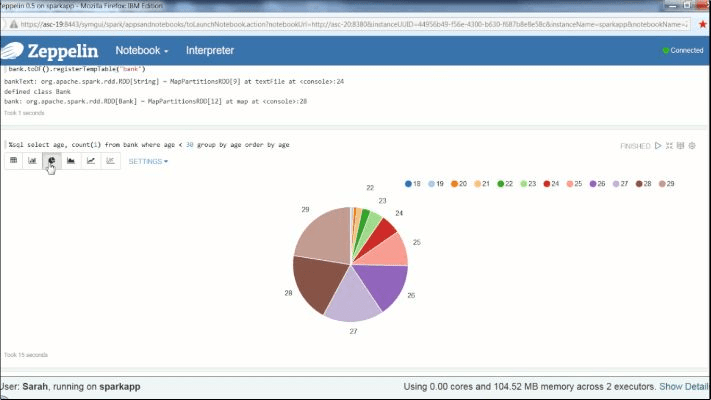Select the area chart visualization
711x400 pixels.
71,160
